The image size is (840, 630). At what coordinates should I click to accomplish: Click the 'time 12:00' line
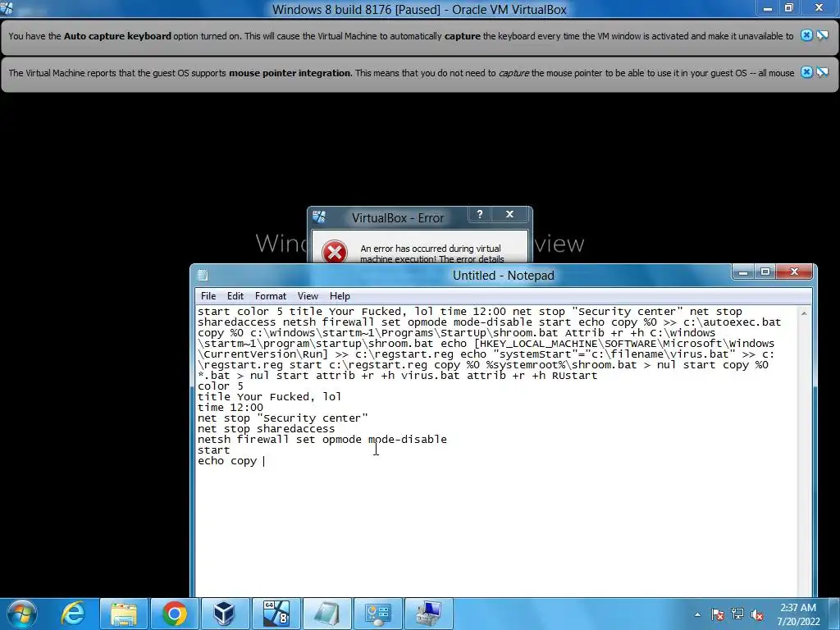[x=231, y=408]
